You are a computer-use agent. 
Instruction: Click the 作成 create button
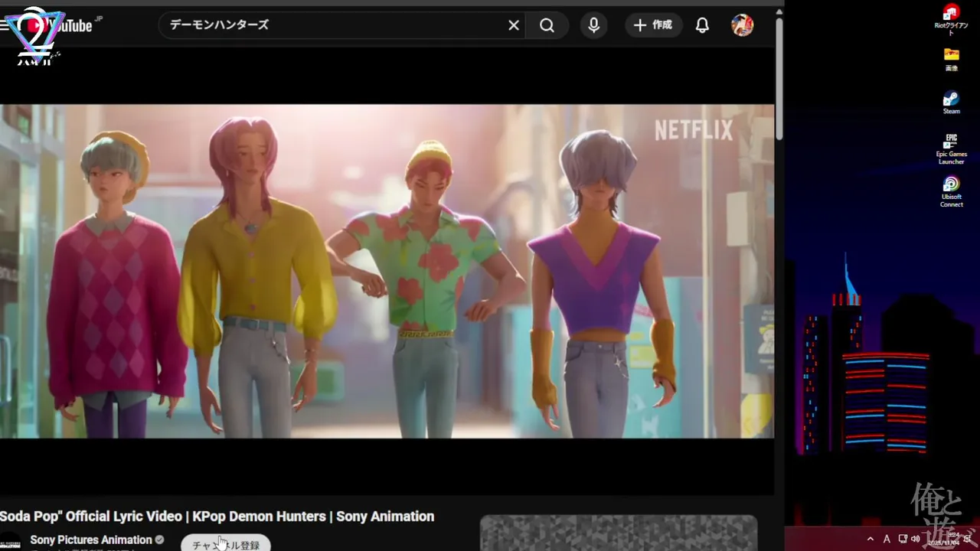pyautogui.click(x=653, y=25)
